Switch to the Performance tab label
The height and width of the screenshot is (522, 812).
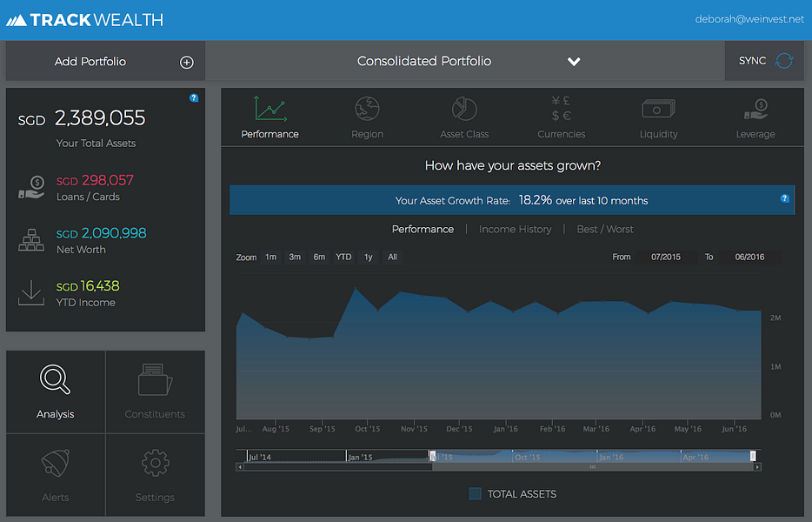point(270,134)
